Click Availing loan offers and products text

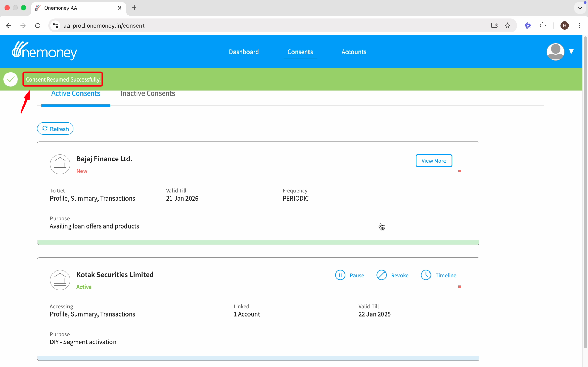[94, 226]
